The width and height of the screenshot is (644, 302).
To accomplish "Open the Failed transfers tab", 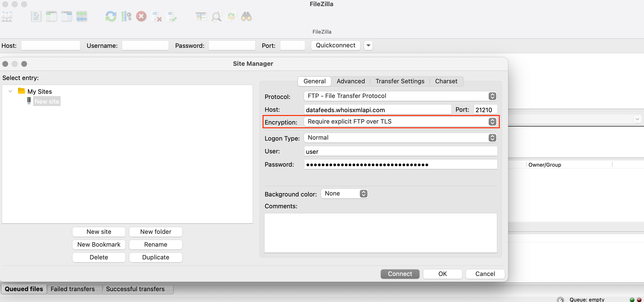I will [x=72, y=289].
